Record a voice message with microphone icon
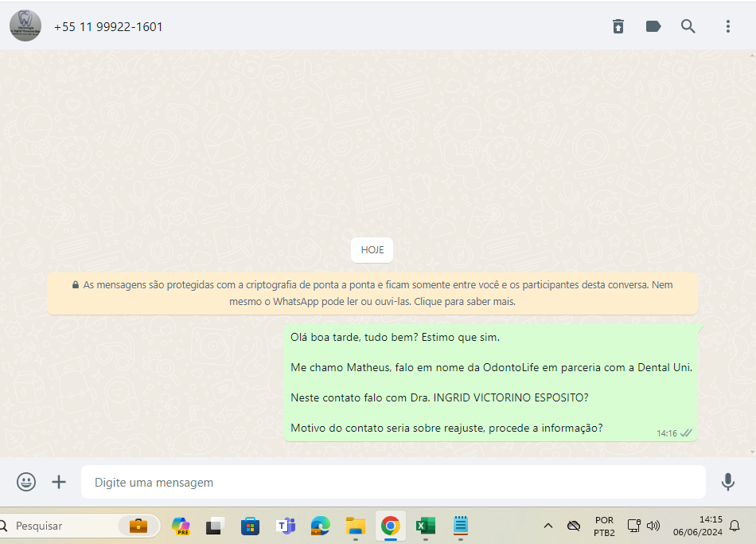This screenshot has height=544, width=756. point(727,482)
